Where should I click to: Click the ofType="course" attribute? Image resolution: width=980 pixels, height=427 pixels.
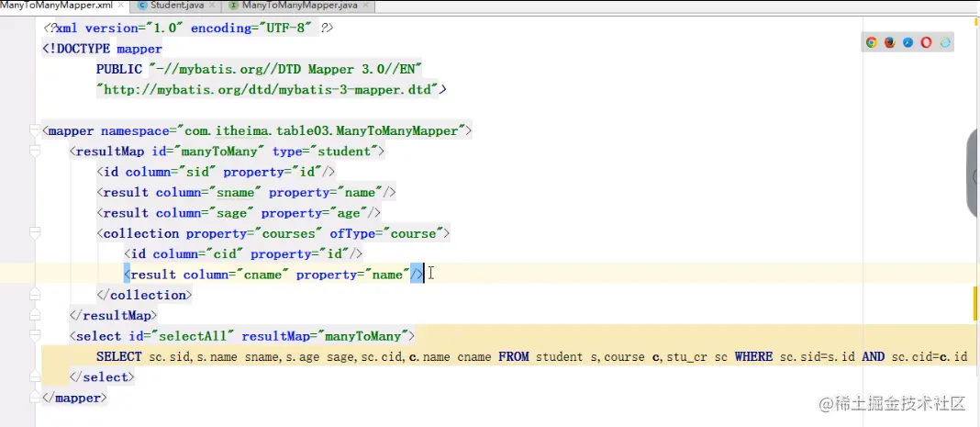click(x=386, y=233)
